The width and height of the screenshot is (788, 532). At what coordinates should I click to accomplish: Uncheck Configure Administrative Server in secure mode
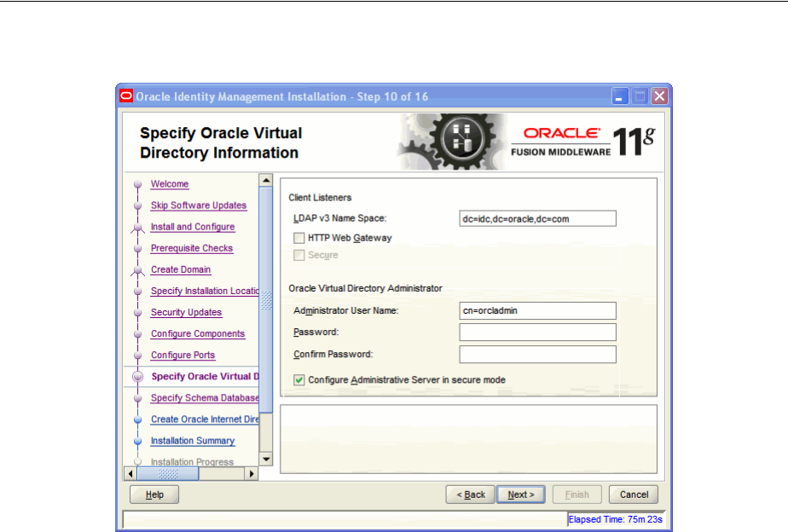coord(299,379)
